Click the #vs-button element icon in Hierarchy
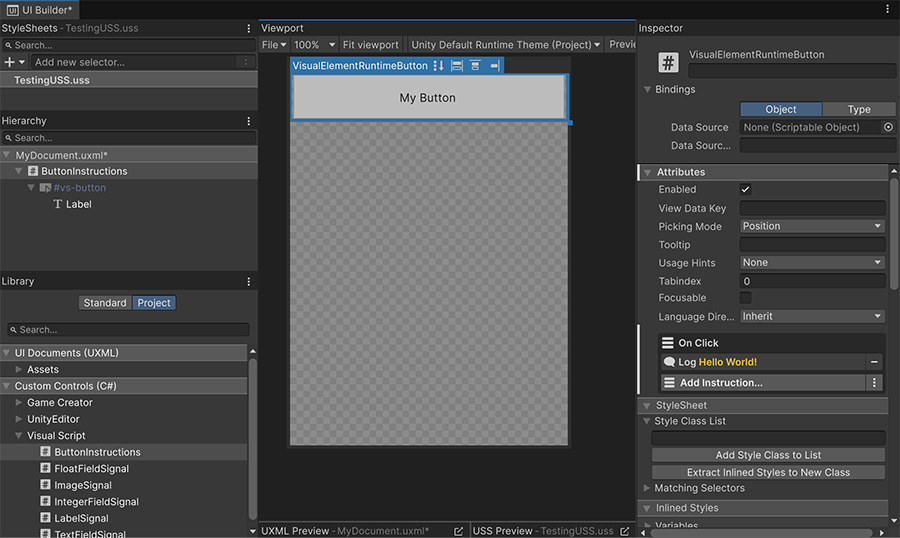 pos(45,188)
